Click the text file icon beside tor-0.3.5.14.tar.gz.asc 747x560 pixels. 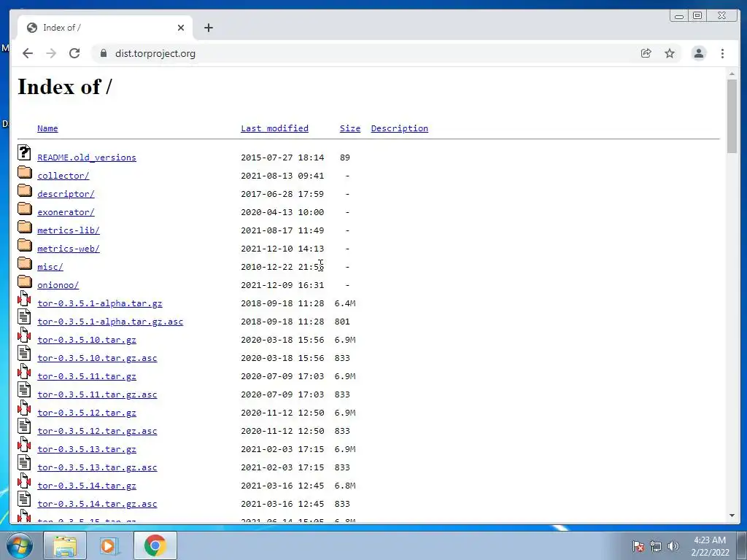click(x=24, y=499)
